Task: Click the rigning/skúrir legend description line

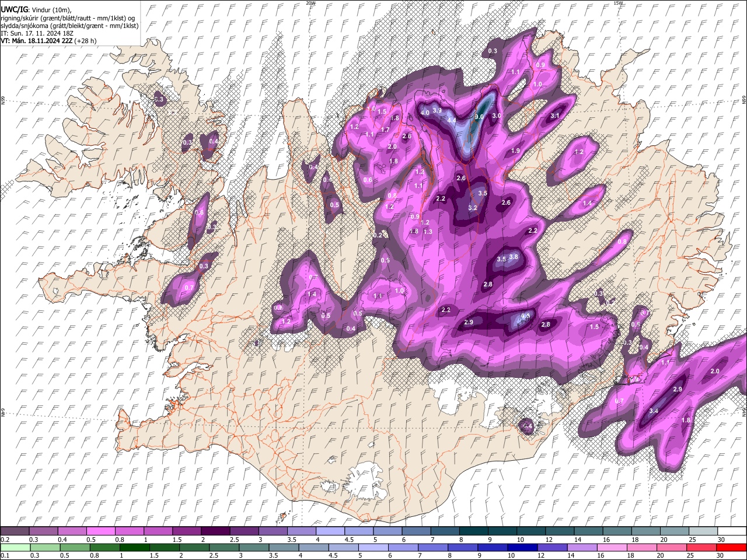Action: point(67,17)
